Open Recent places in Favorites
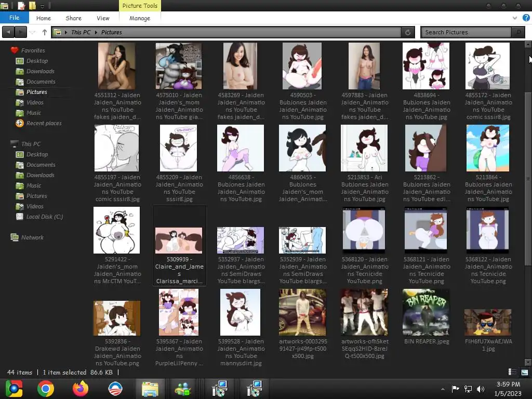 click(44, 123)
